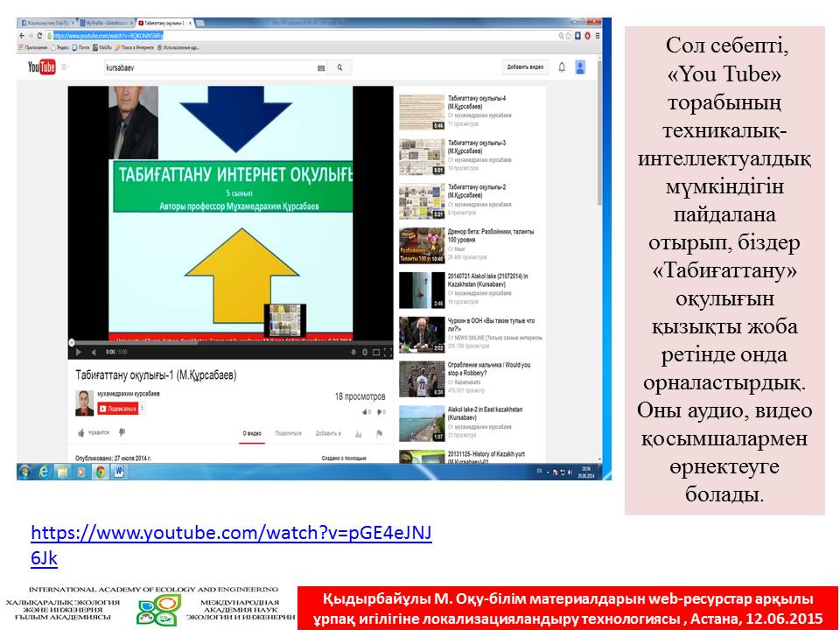The image size is (840, 630).
Task: Open Word from taskbar
Action: pyautogui.click(x=118, y=472)
